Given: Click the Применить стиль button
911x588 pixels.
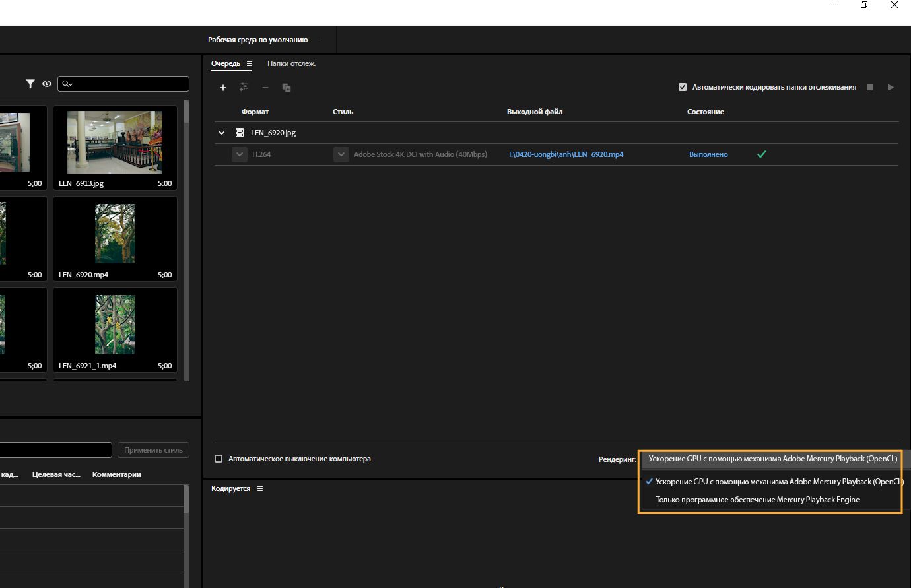Looking at the screenshot, I should (x=153, y=450).
